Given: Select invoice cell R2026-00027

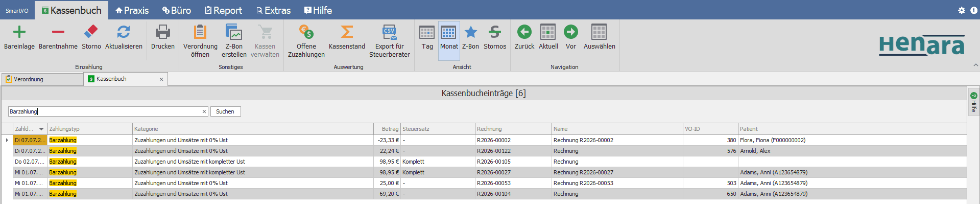Looking at the screenshot, I should 513,172.
